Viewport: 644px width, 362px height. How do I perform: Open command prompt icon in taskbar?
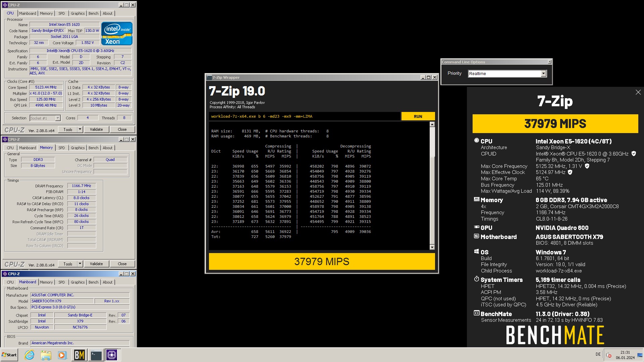pos(96,355)
